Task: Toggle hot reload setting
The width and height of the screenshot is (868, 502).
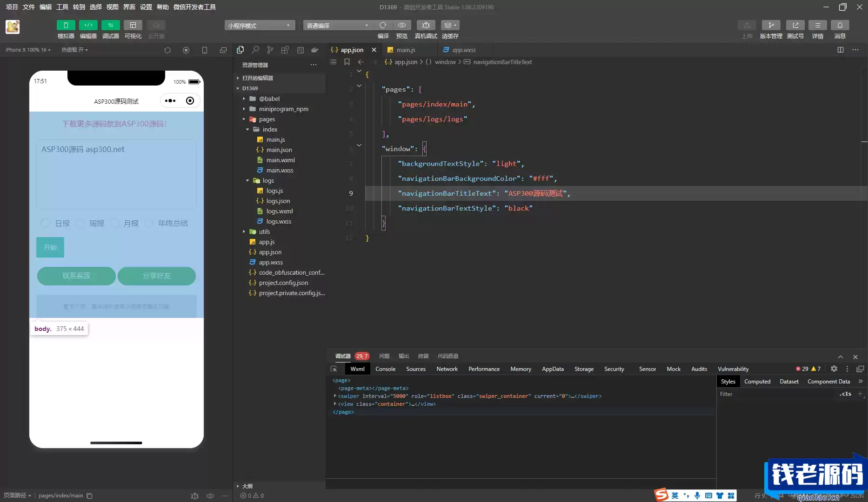Action: pyautogui.click(x=74, y=50)
